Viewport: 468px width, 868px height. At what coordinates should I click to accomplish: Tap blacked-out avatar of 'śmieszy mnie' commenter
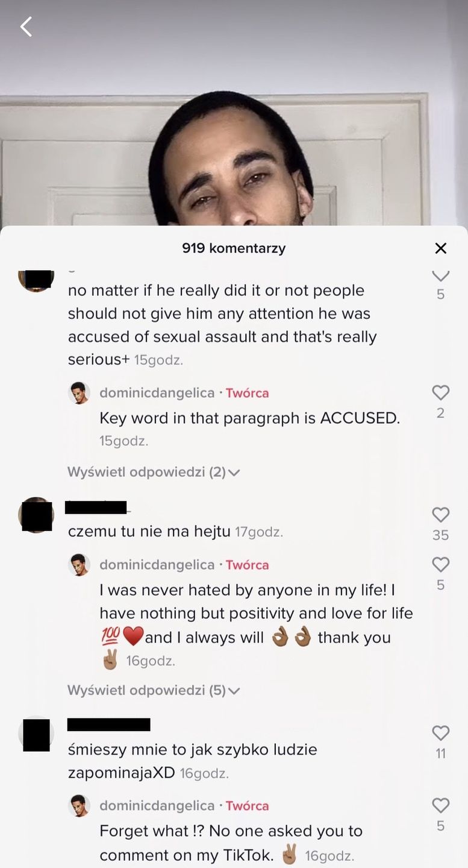tap(36, 734)
